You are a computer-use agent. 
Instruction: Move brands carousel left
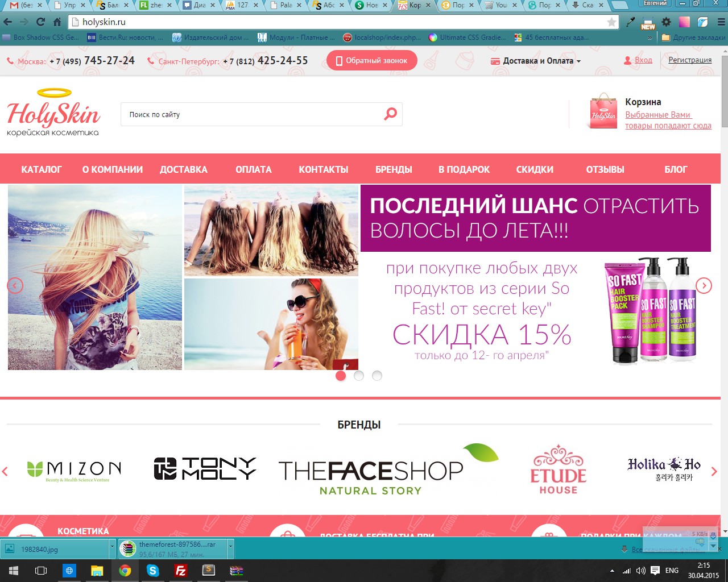pos(5,471)
